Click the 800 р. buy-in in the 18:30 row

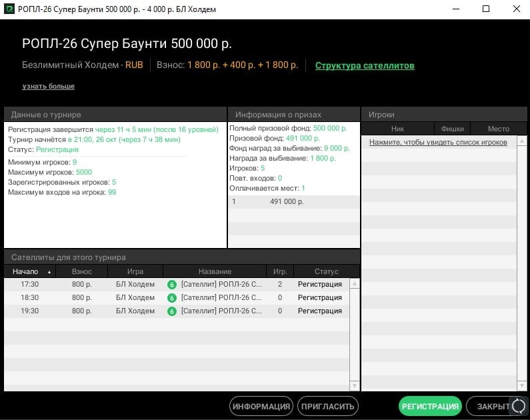coord(82,298)
